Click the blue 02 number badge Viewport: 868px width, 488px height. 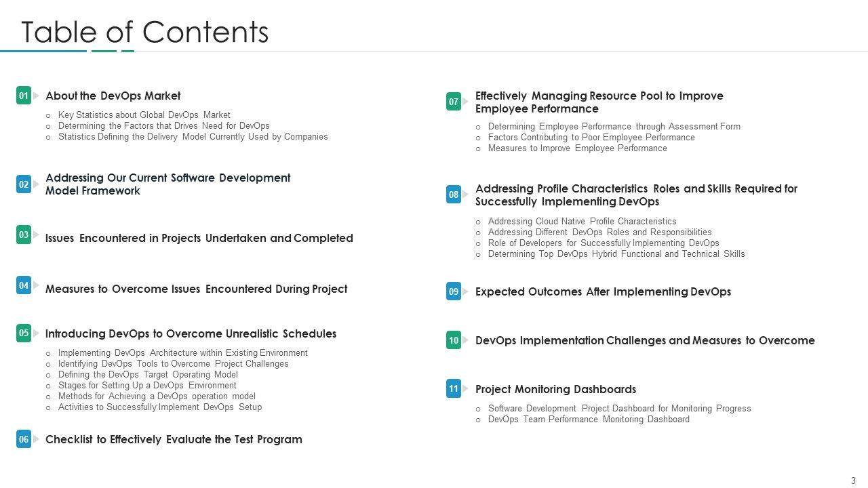pyautogui.click(x=24, y=184)
